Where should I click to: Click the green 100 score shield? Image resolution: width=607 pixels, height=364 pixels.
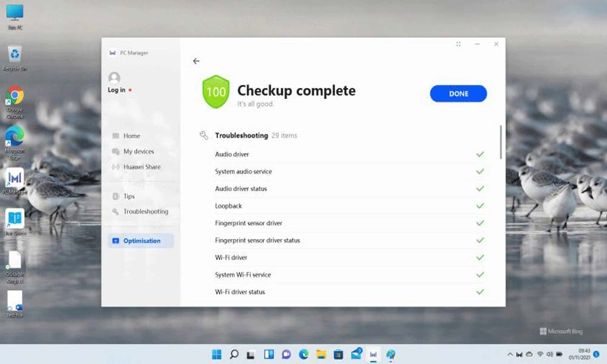215,92
